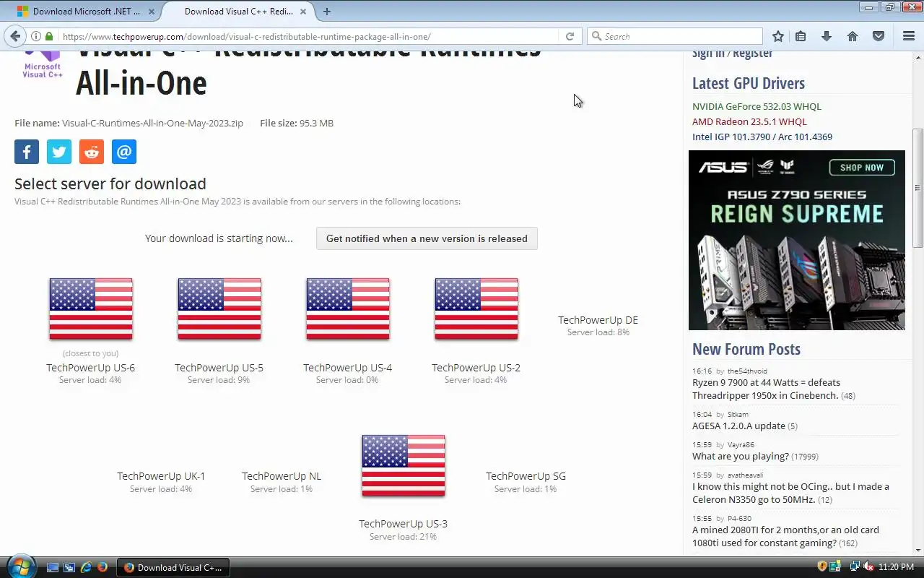Open the What are you playing? forum post

point(740,456)
